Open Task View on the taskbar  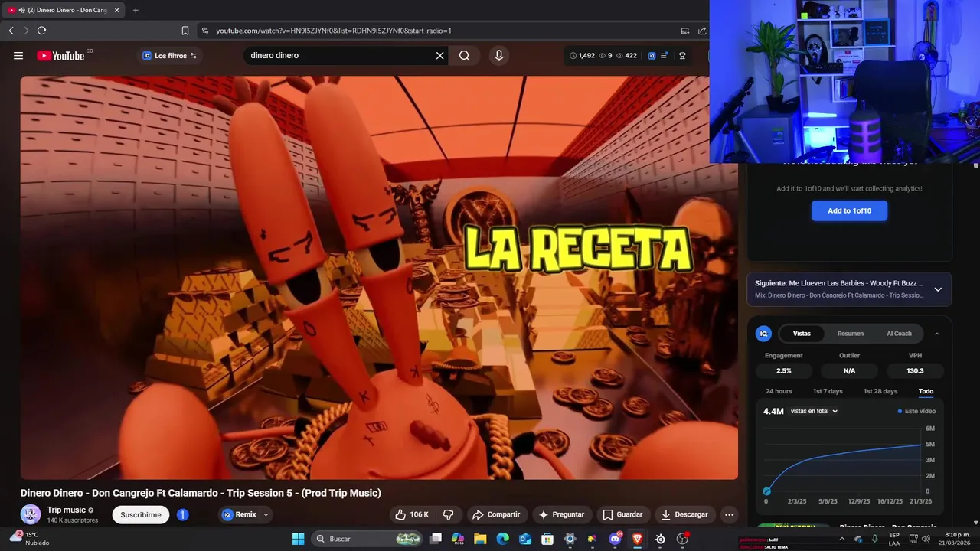tap(436, 539)
